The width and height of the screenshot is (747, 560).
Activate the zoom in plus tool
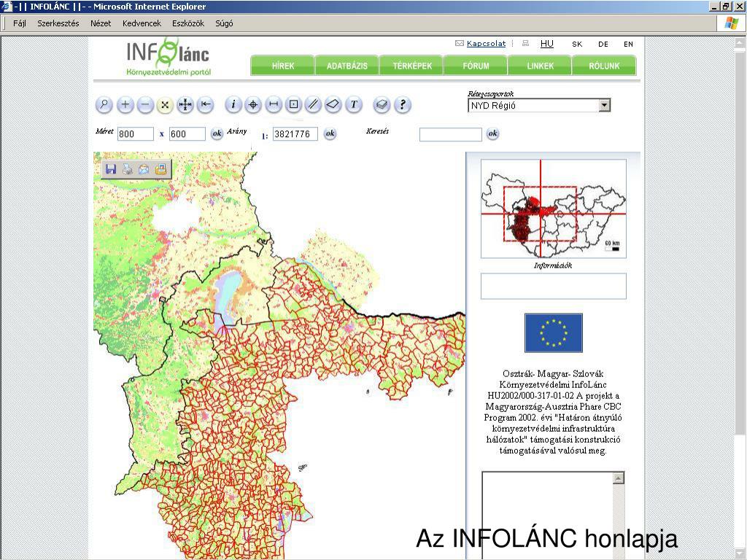tap(125, 105)
